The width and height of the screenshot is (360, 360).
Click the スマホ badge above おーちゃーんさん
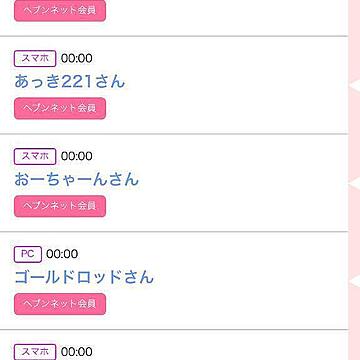[x=35, y=156]
